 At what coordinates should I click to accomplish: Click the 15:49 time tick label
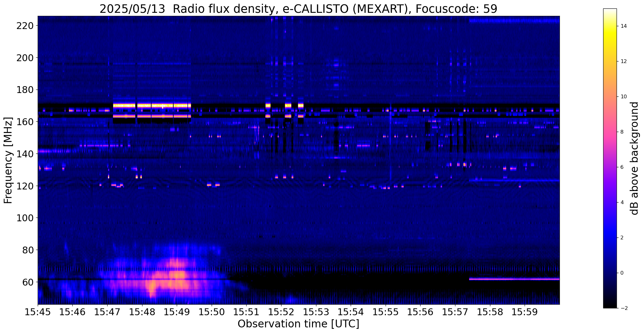point(177,312)
